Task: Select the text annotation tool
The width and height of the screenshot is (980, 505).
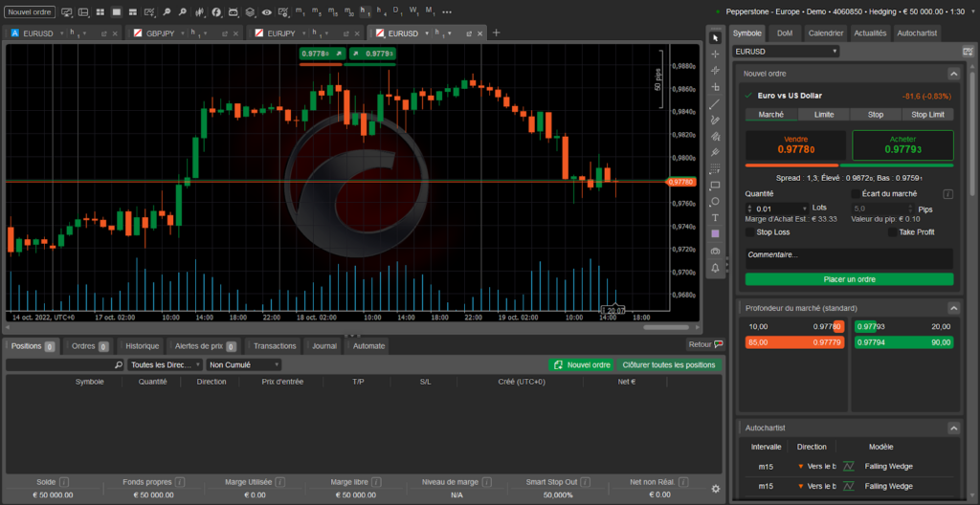Action: click(x=716, y=218)
